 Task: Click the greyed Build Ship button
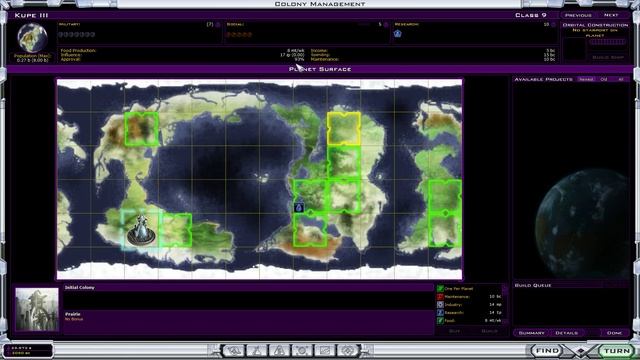(608, 58)
